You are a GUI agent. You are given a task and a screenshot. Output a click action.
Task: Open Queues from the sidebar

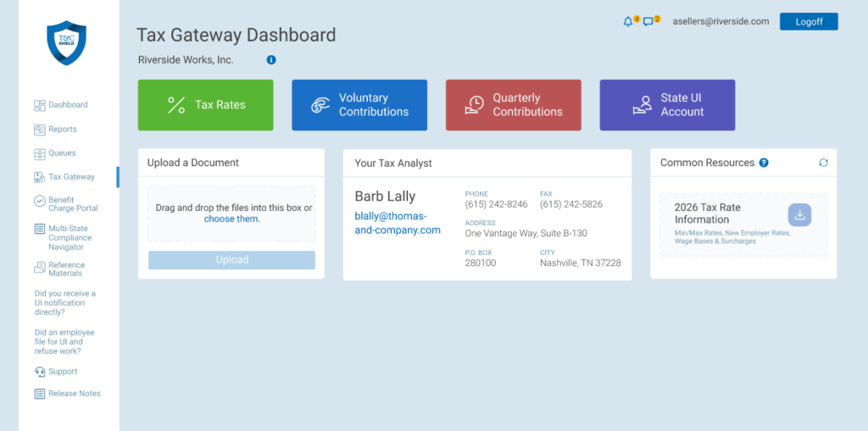[62, 153]
